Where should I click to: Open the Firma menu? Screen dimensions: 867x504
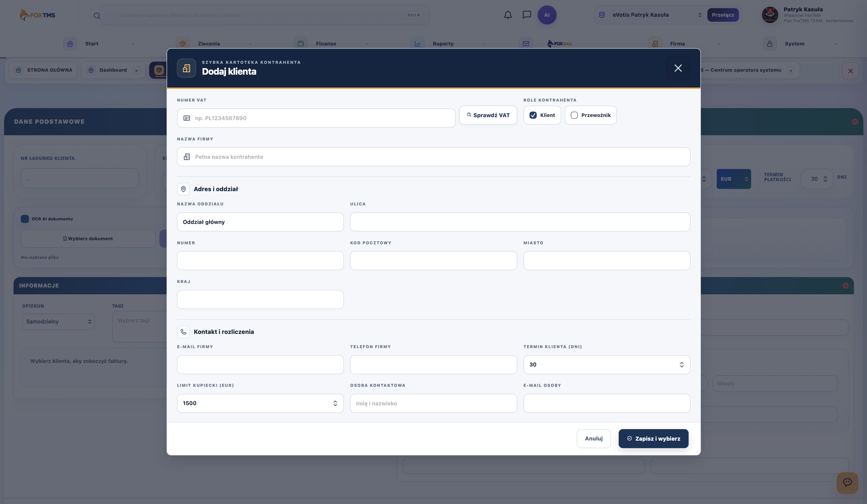(x=677, y=44)
